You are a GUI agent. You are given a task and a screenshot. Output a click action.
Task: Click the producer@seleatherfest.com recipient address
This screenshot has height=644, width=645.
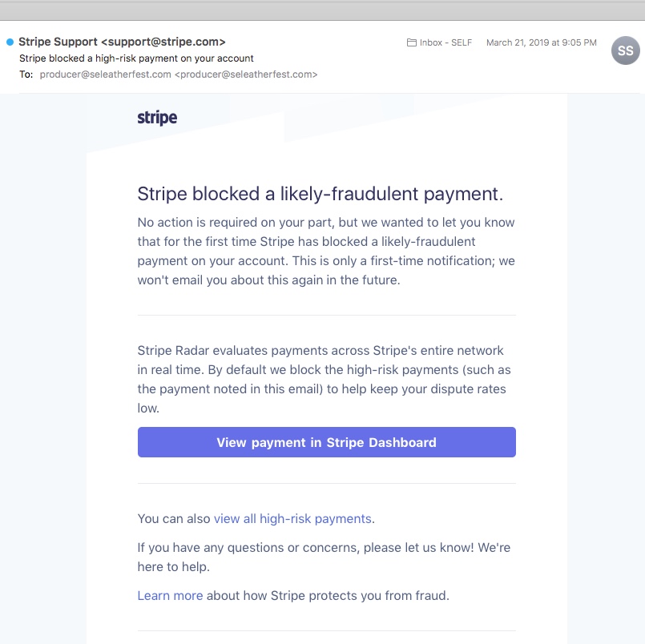[x=105, y=74]
